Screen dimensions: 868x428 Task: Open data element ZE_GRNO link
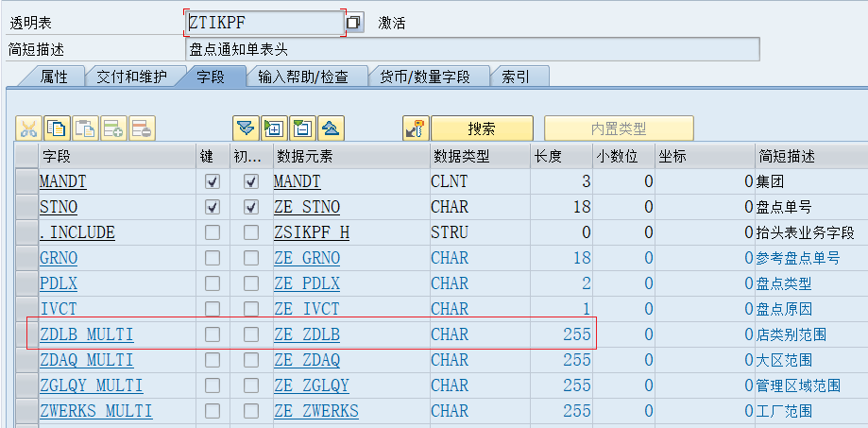point(307,258)
